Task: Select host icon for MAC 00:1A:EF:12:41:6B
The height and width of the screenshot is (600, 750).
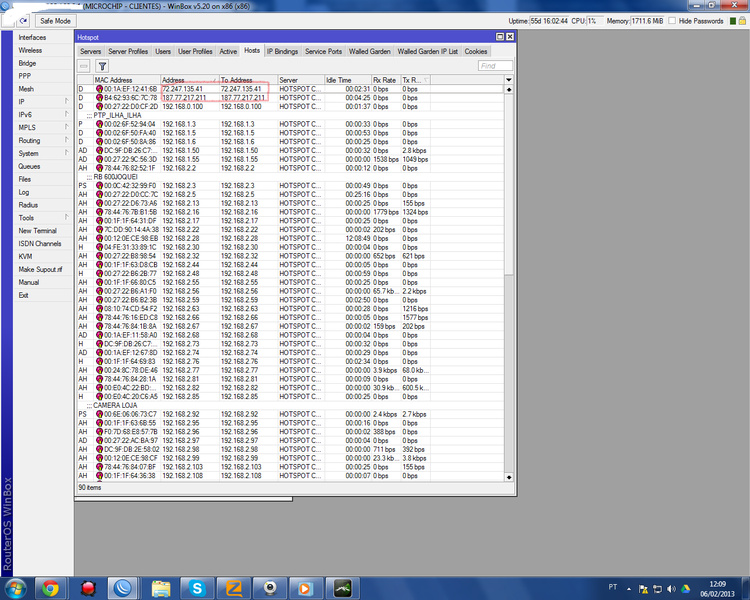Action: (99, 89)
